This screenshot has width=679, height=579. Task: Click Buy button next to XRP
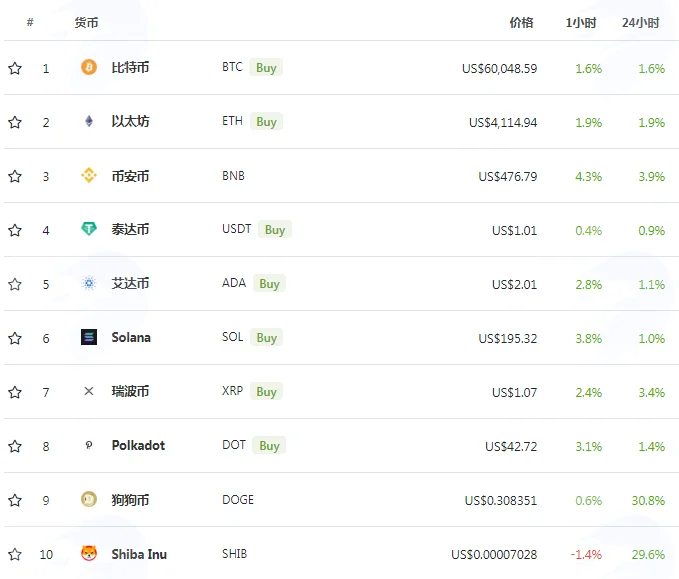pos(266,391)
